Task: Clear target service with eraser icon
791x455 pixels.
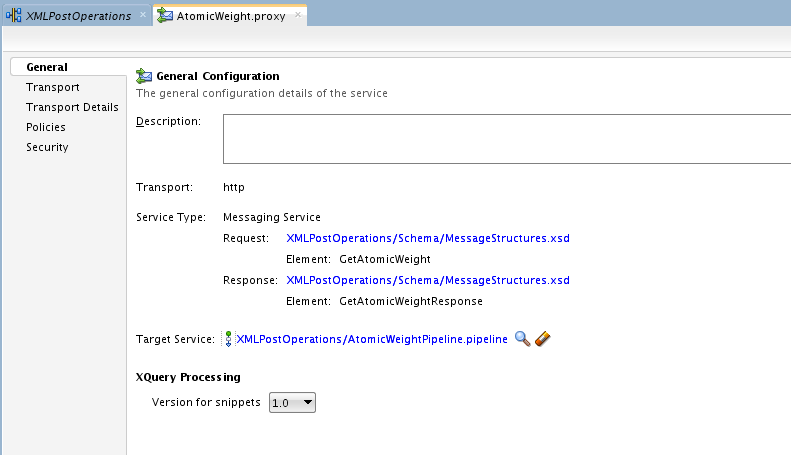Action: [x=543, y=338]
